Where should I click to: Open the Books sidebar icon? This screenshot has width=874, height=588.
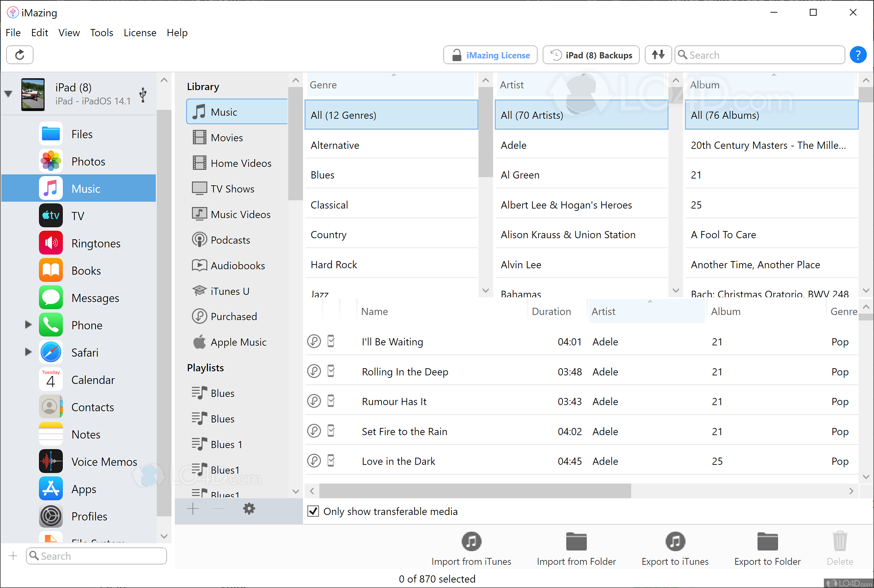(x=51, y=270)
